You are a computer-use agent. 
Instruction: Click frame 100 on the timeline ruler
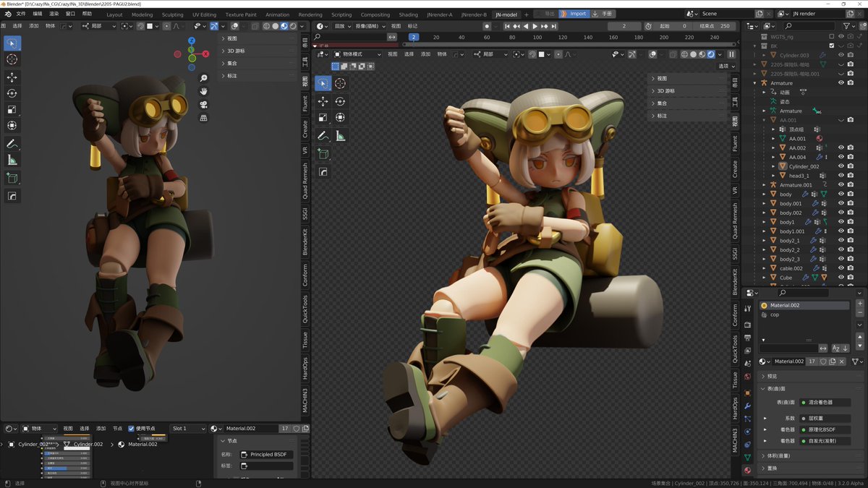[x=537, y=37]
